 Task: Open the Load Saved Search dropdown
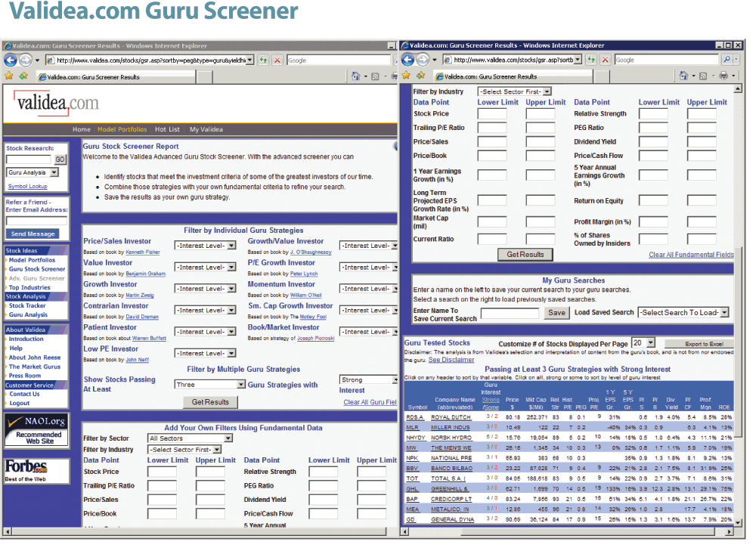(x=683, y=312)
